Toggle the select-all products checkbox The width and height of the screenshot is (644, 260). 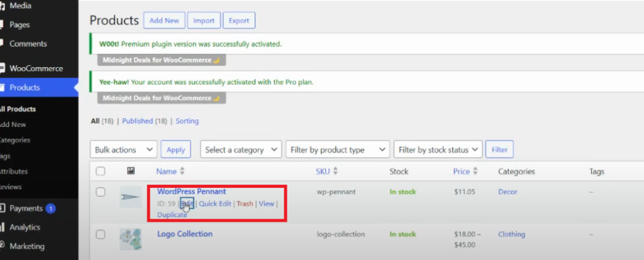tap(101, 171)
